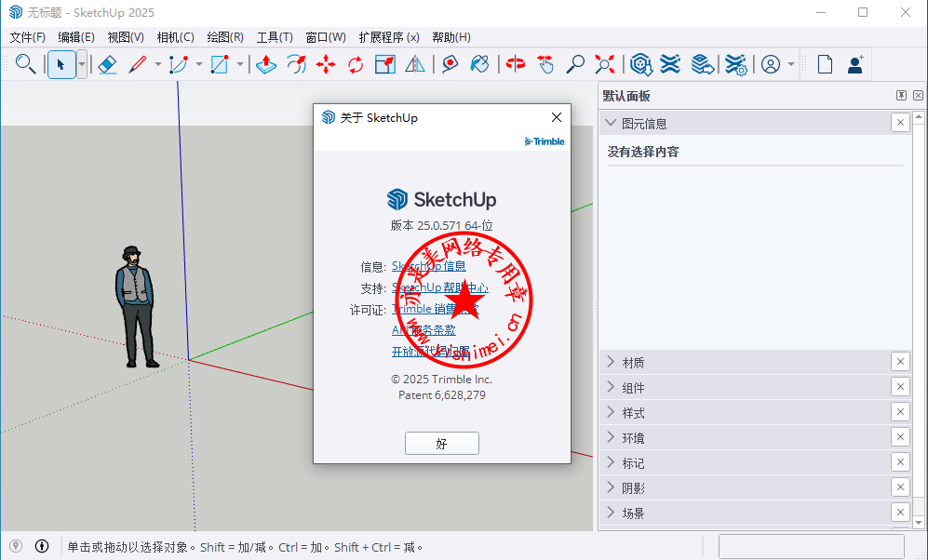Expand the 标记 panel section

pyautogui.click(x=611, y=462)
